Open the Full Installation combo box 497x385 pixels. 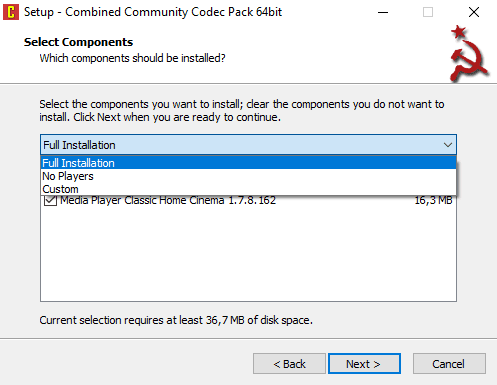coord(248,145)
